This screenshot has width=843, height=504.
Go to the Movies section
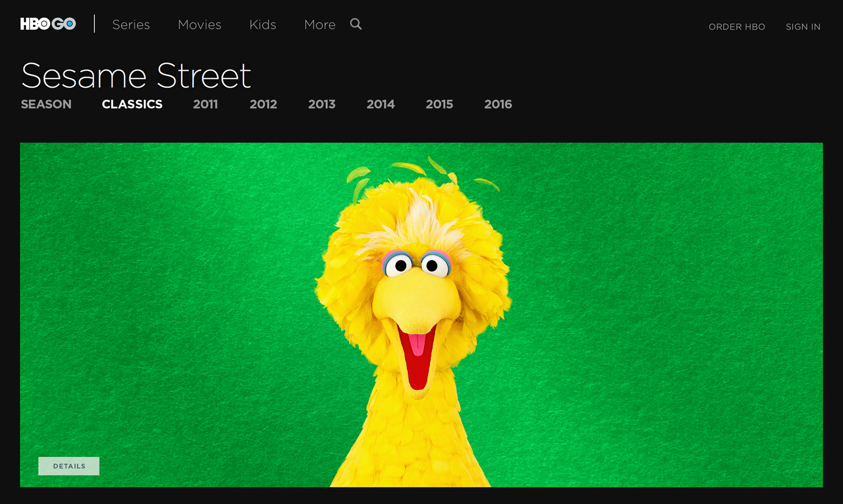pyautogui.click(x=200, y=25)
